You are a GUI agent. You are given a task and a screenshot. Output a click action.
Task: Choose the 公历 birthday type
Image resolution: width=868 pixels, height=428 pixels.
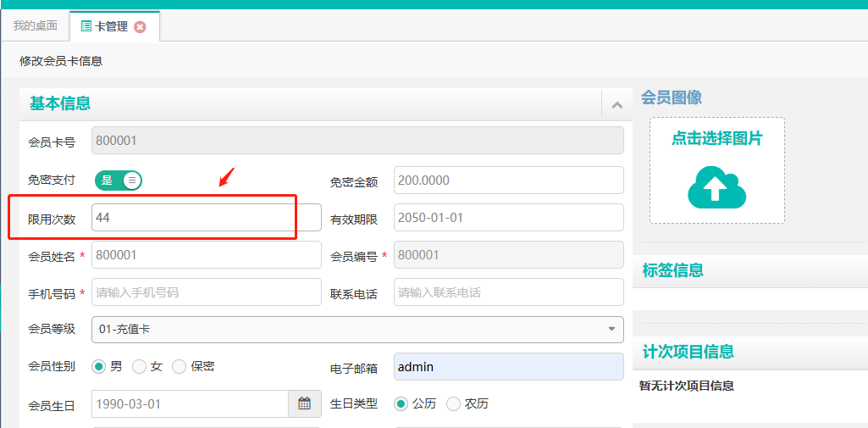401,403
